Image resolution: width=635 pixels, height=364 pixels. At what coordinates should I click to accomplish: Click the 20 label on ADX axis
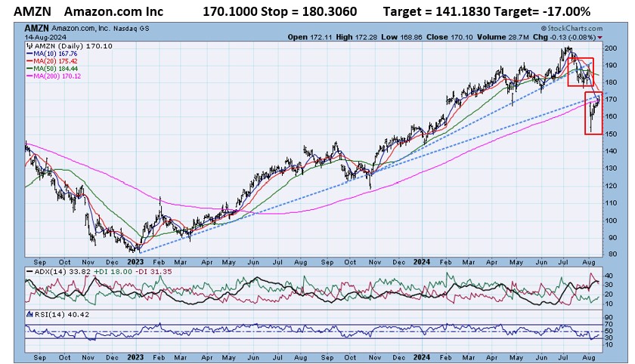(609, 295)
